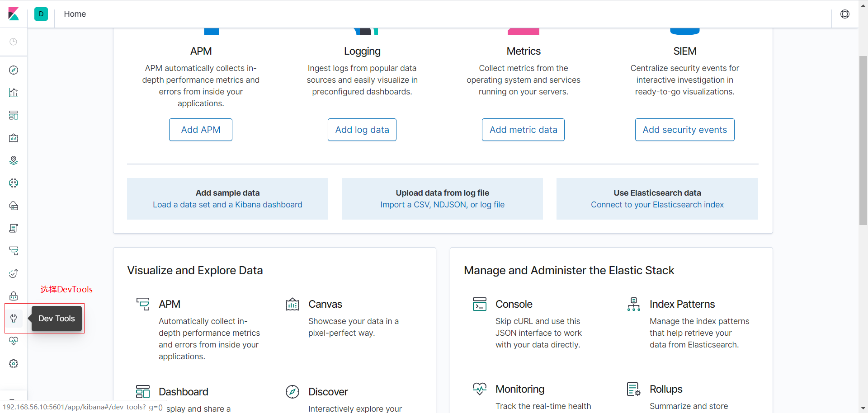Open Recently viewed clock icon in sidebar
Image resolution: width=868 pixels, height=413 pixels.
pos(14,42)
